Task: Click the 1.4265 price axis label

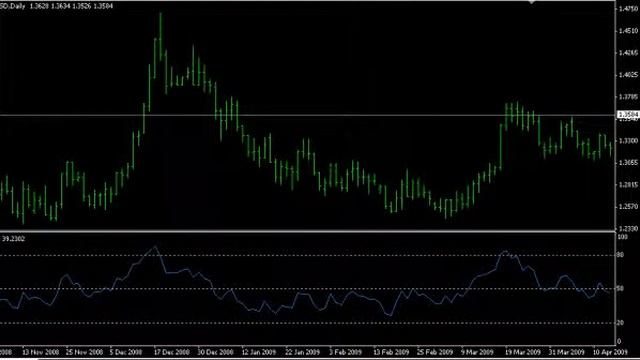Action: pos(629,53)
